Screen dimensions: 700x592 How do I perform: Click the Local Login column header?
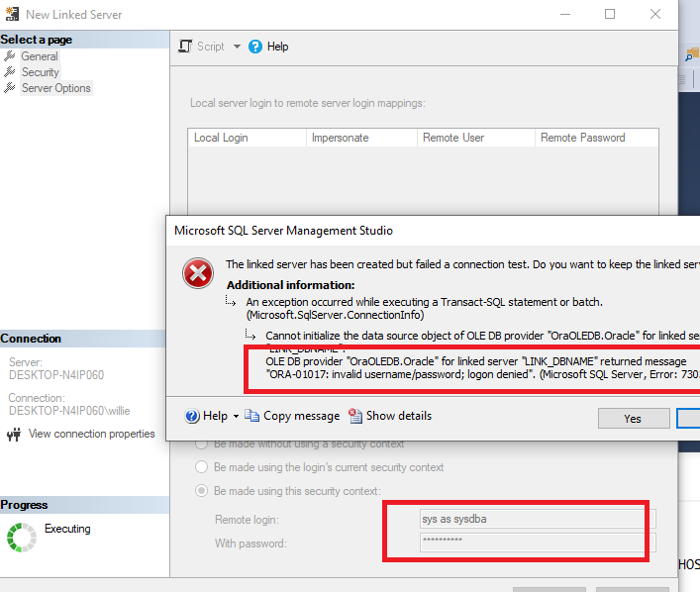pos(247,138)
